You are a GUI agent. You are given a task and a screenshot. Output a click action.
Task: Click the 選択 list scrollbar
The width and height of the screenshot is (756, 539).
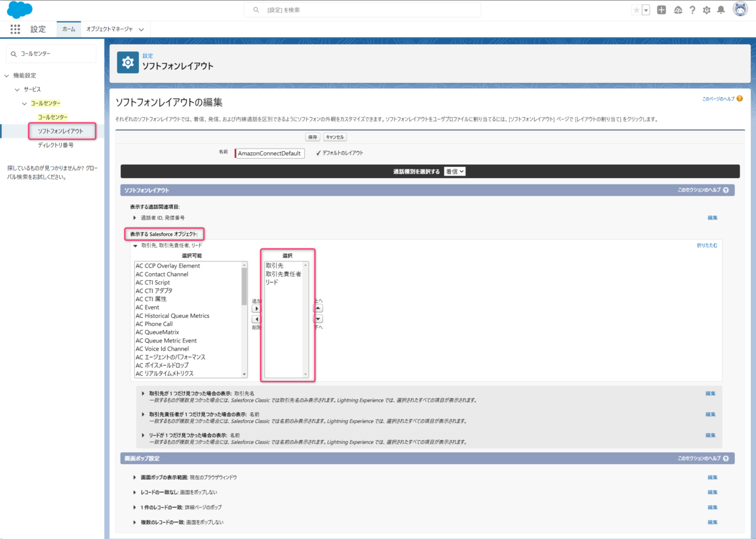306,319
